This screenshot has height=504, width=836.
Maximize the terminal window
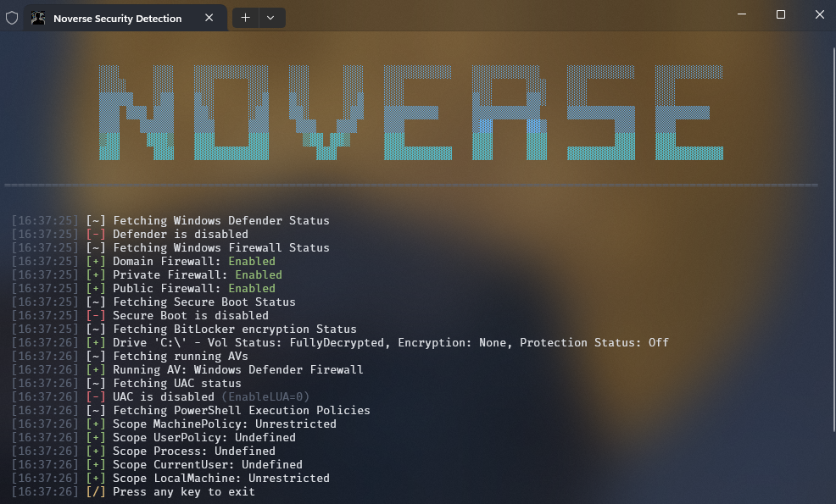[781, 14]
